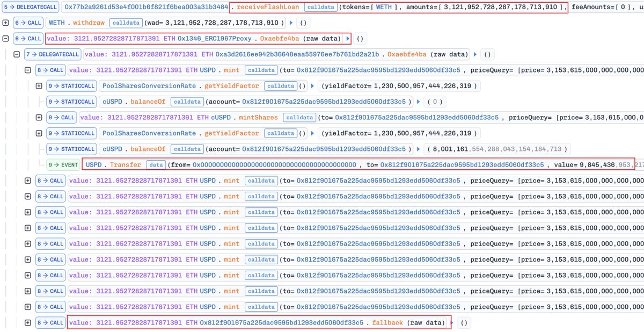Collapse the 7 → DELEGATECALL row

pos(17,54)
